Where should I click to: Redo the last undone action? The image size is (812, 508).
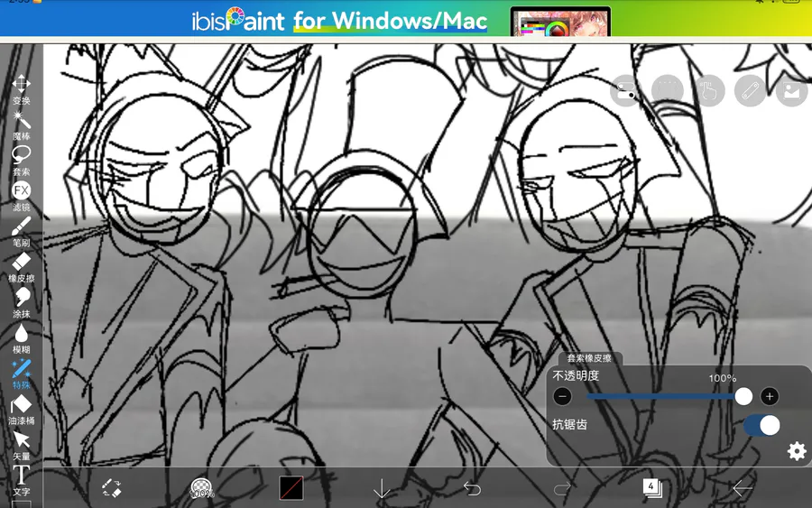(x=562, y=488)
